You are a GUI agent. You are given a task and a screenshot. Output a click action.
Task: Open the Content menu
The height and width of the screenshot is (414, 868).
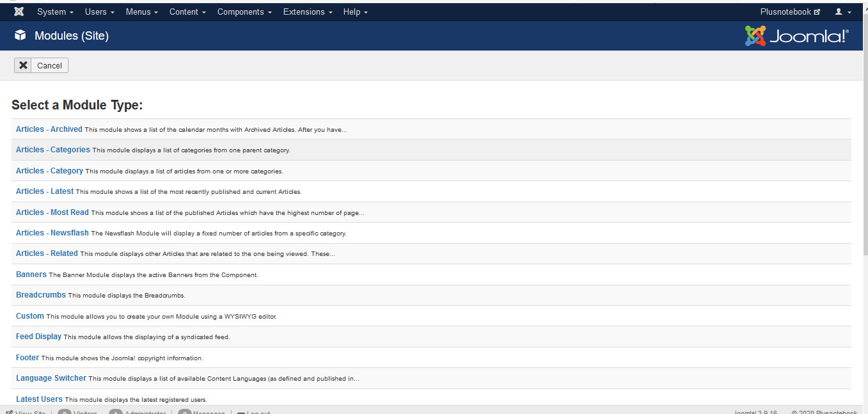tap(187, 12)
